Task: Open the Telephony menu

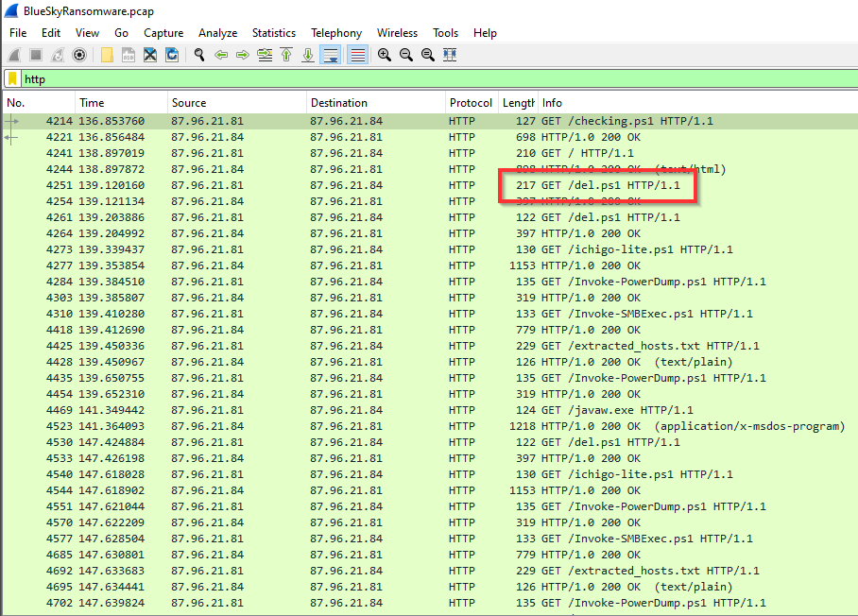Action: click(335, 33)
